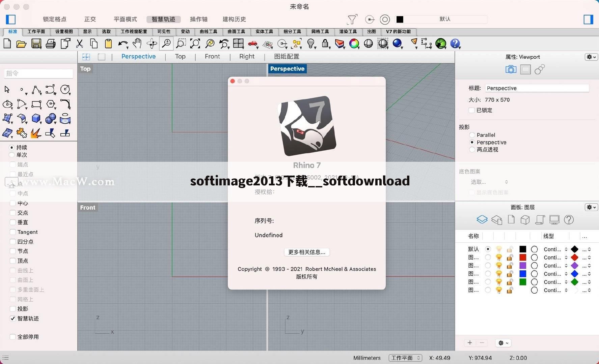599x364 pixels.
Task: Click the New document icon
Action: click(x=7, y=43)
